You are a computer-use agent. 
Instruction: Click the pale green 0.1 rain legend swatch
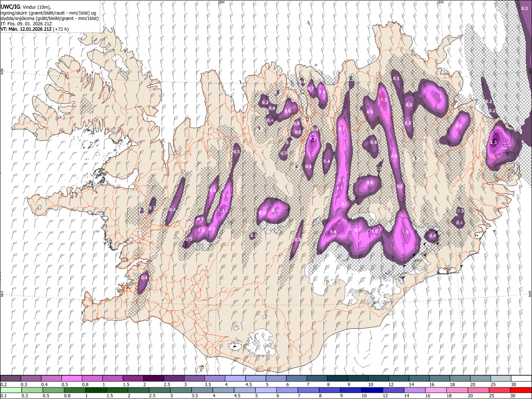pyautogui.click(x=10, y=390)
